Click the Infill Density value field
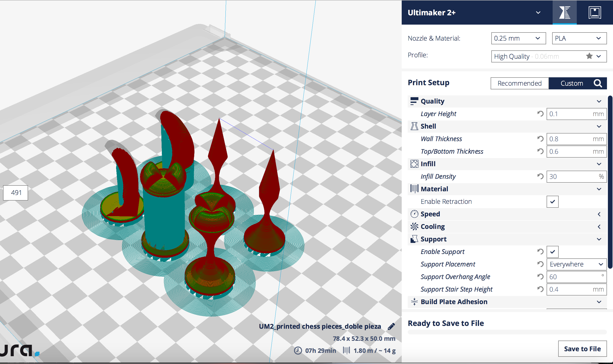 click(x=577, y=176)
